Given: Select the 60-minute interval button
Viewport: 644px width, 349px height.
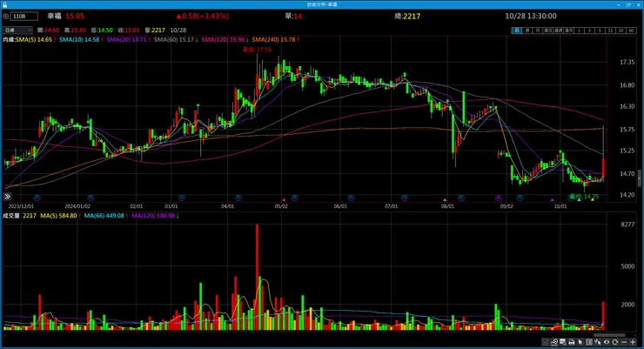Looking at the screenshot, I should [x=631, y=30].
